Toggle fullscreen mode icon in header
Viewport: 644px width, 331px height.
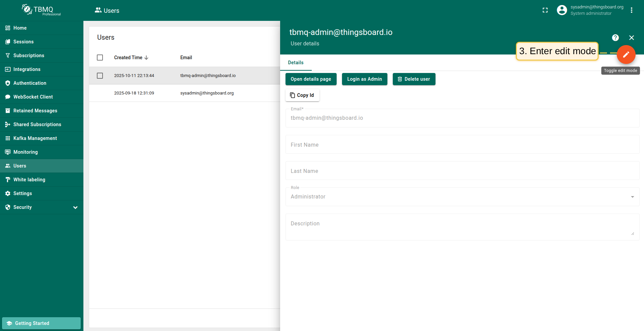coord(545,10)
